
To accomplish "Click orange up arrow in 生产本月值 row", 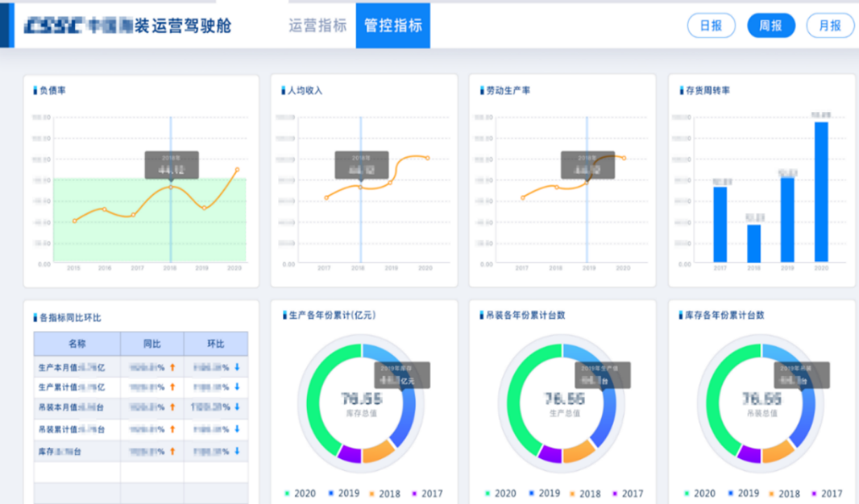I will coord(172,367).
